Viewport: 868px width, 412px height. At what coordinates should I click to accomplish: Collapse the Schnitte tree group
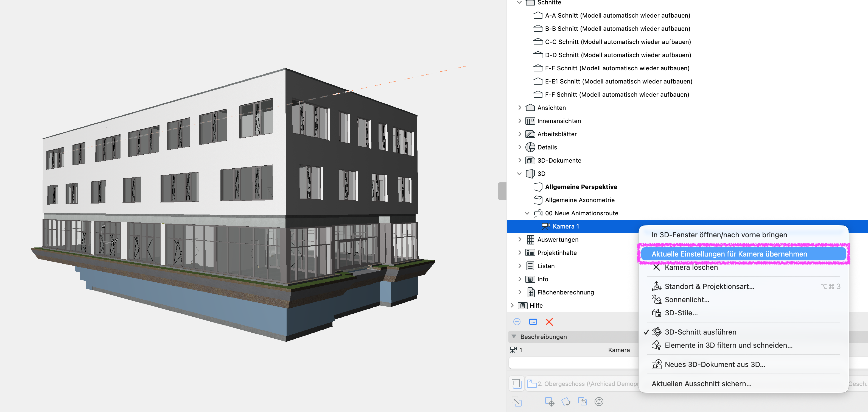pos(519,3)
